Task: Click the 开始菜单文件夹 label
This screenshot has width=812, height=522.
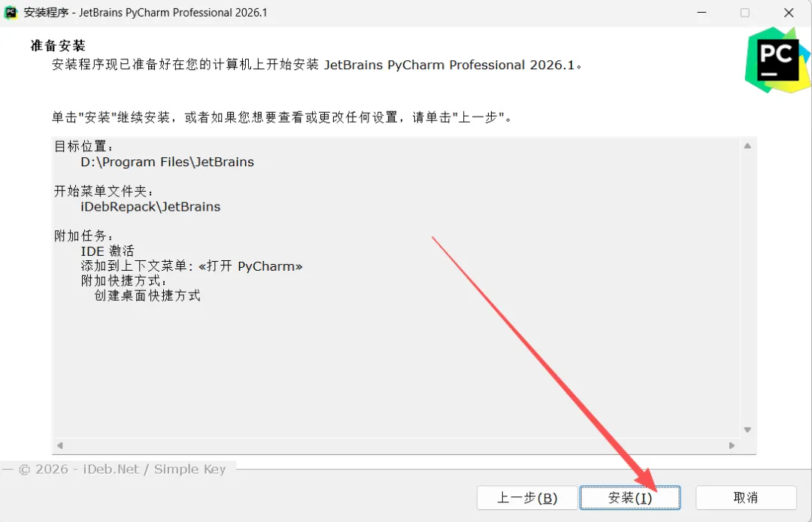Action: [104, 192]
